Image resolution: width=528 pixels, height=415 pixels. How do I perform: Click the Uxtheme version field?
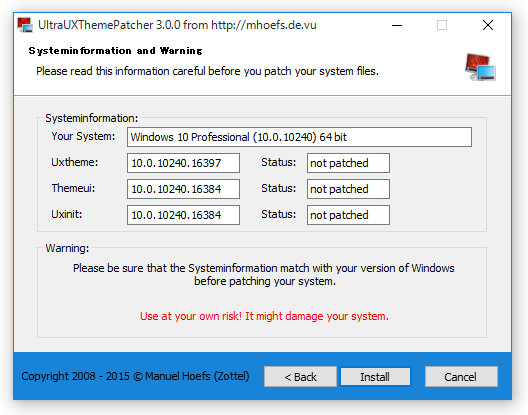click(x=184, y=163)
